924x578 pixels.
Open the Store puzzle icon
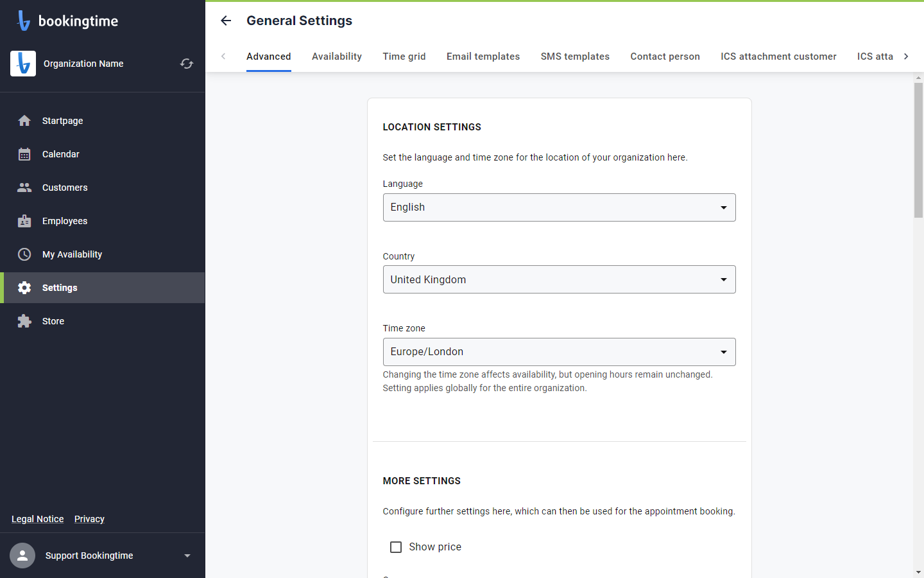tap(24, 321)
